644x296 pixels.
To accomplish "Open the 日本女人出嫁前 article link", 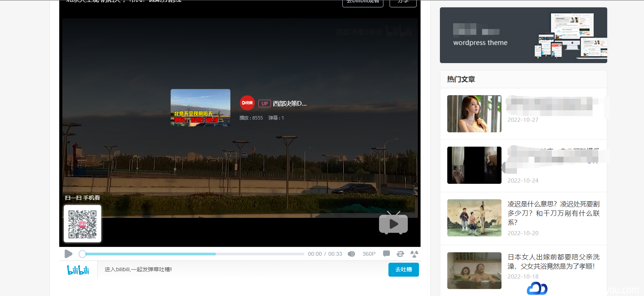I will pyautogui.click(x=553, y=262).
